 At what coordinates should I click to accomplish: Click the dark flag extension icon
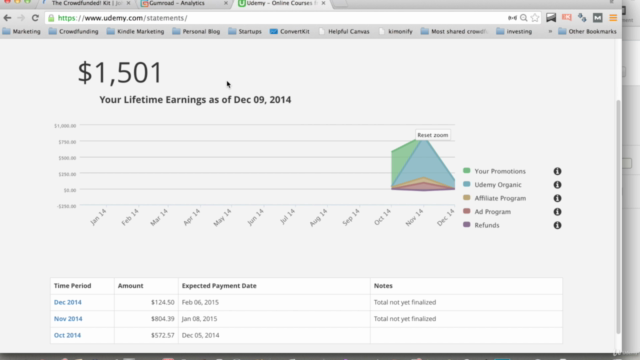(x=551, y=18)
